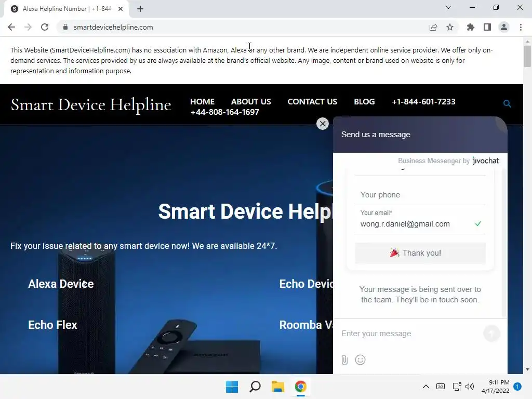Viewport: 532px width, 399px height.
Task: View site information via the padlock icon
Action: click(x=65, y=27)
